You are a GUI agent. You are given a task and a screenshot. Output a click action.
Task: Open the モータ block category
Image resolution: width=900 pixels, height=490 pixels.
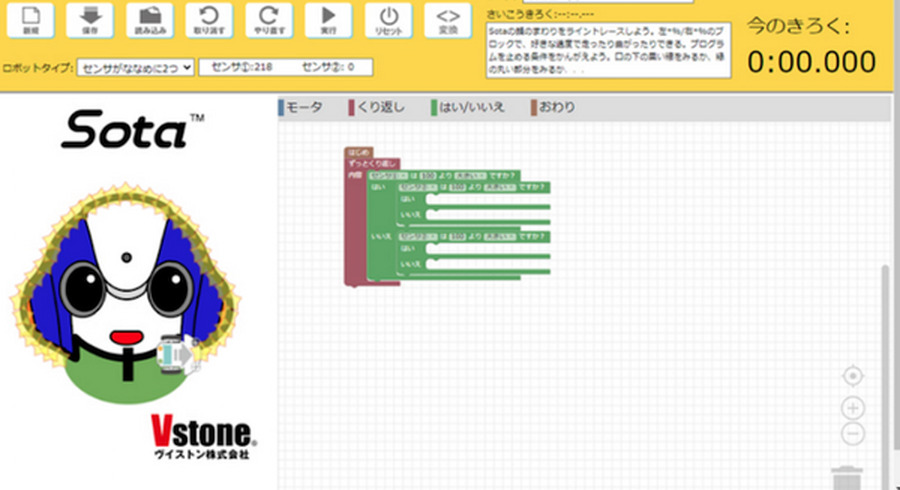click(304, 107)
